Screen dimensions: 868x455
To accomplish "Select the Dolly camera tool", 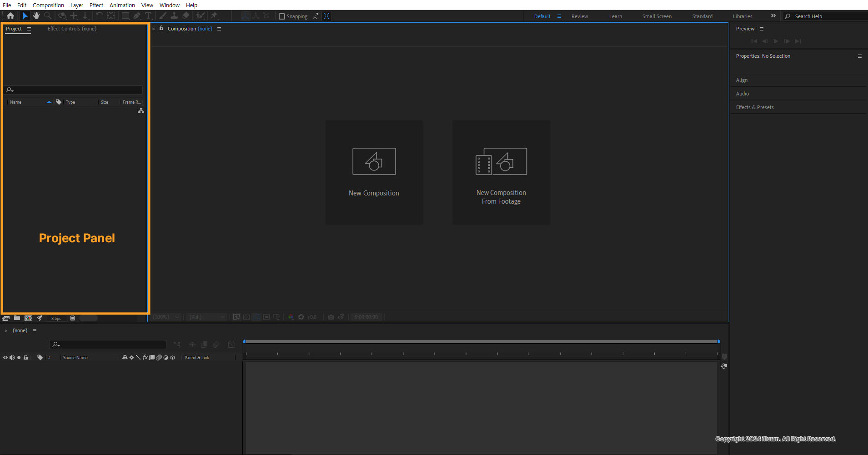I will [85, 16].
